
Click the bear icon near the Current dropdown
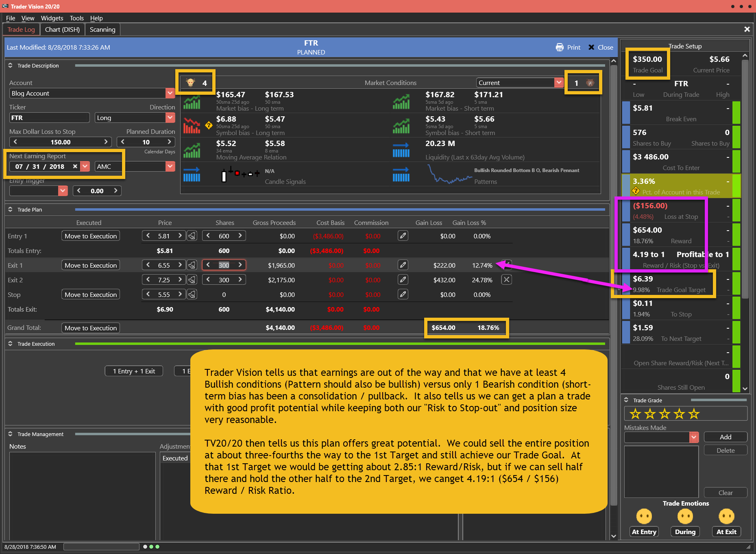(590, 83)
